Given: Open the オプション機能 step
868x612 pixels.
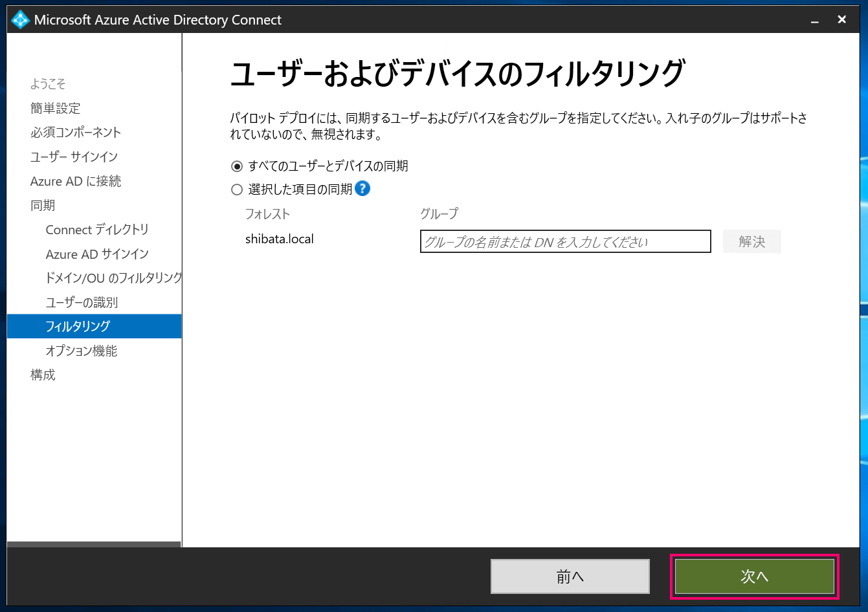Looking at the screenshot, I should tap(82, 351).
